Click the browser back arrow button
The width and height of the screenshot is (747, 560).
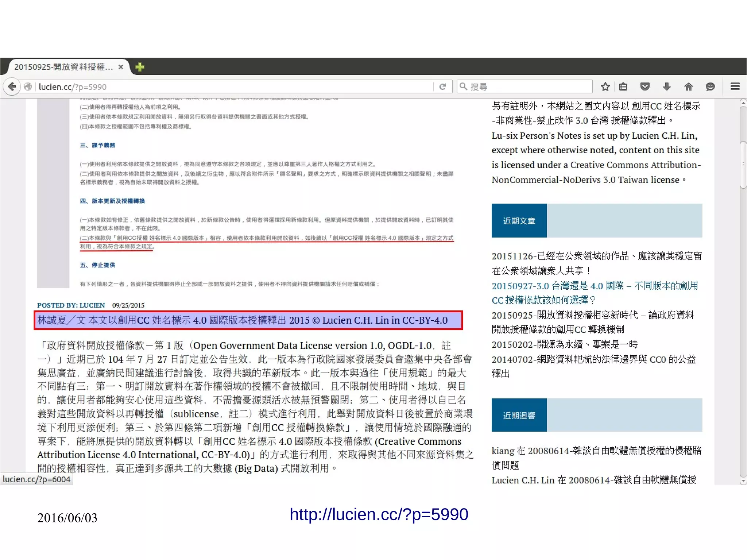click(x=12, y=87)
